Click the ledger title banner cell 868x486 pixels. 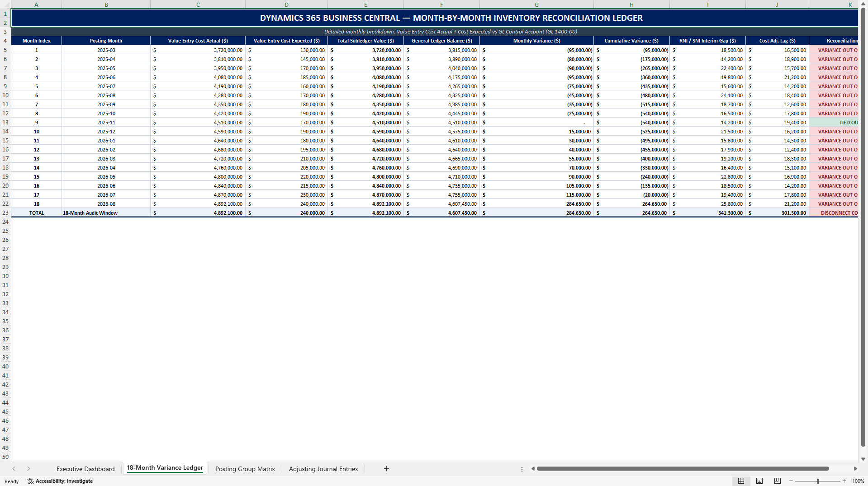point(435,18)
